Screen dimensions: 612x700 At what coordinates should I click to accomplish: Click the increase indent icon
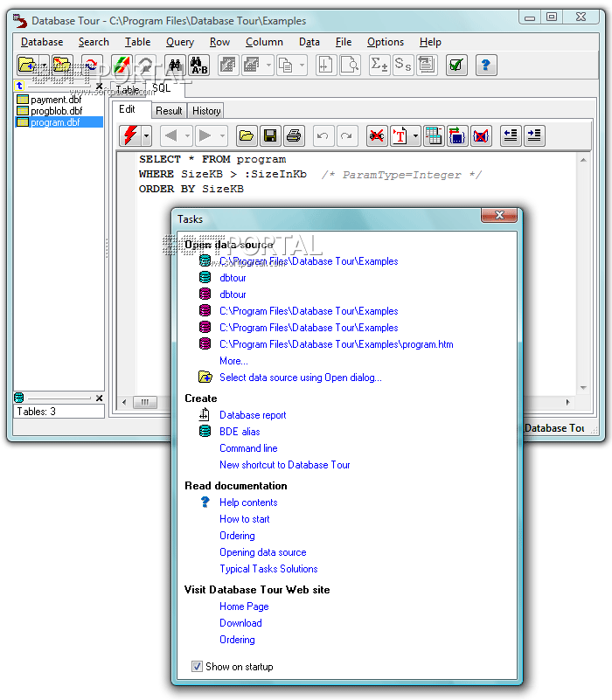(x=534, y=135)
